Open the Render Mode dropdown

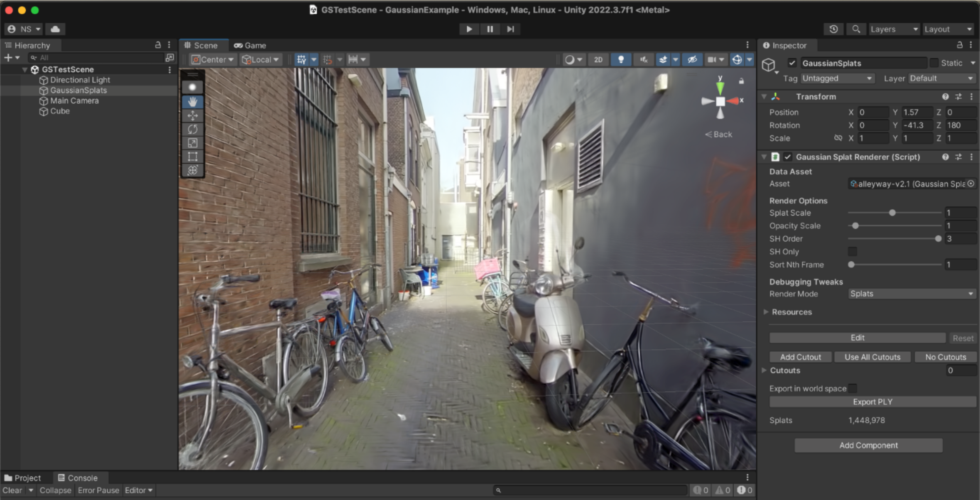911,294
